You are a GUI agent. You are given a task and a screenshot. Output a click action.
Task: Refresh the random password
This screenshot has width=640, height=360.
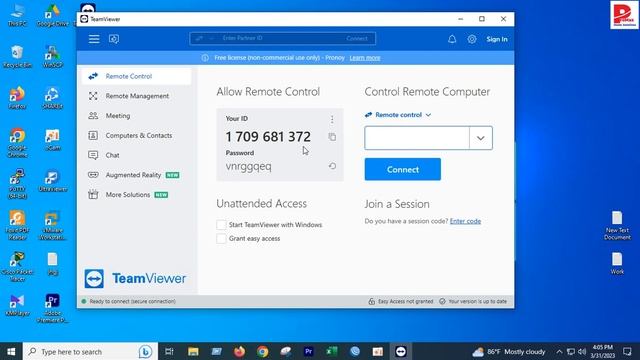332,166
